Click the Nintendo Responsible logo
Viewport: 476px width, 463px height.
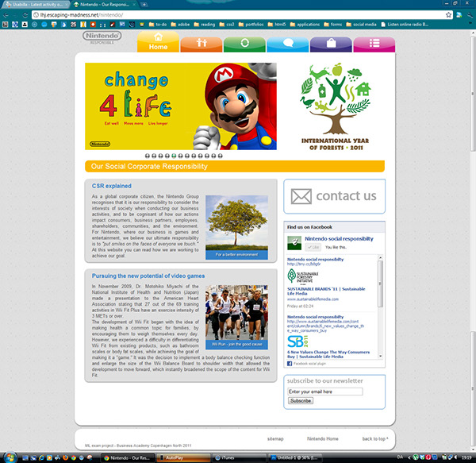(x=102, y=37)
